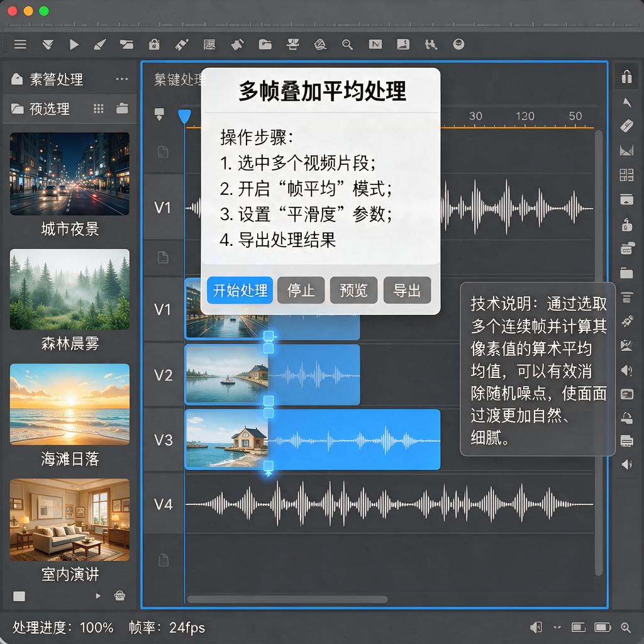The height and width of the screenshot is (644, 644).
Task: Click the padlock icon in the top toolbar
Action: coord(154,44)
